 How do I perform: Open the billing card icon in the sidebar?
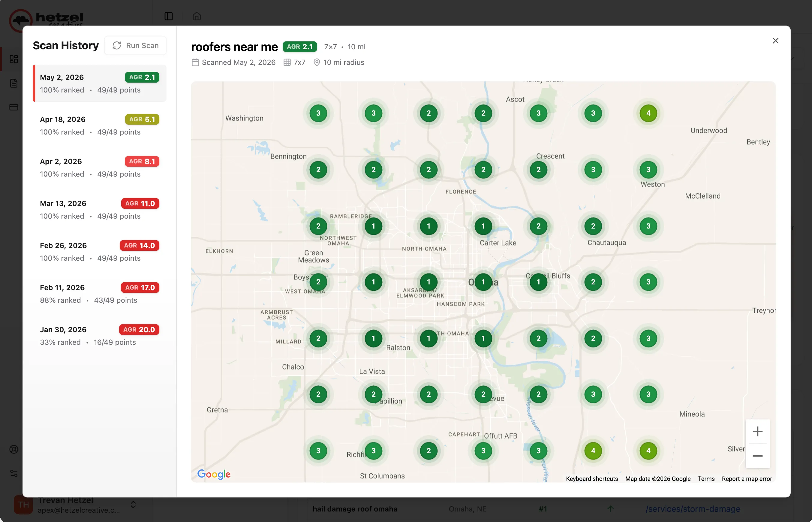14,108
